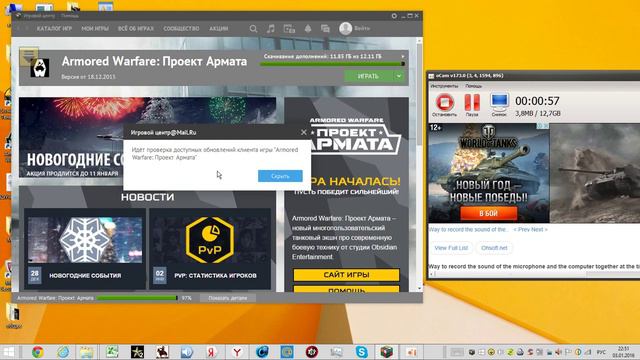Take a snapshot with oCam Снимок icon
640x360 pixels.
click(499, 105)
